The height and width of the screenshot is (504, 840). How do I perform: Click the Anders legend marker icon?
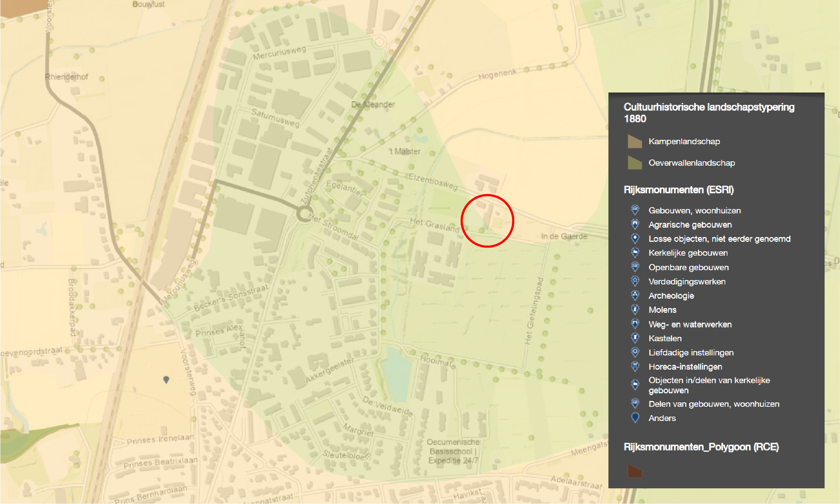tap(635, 418)
